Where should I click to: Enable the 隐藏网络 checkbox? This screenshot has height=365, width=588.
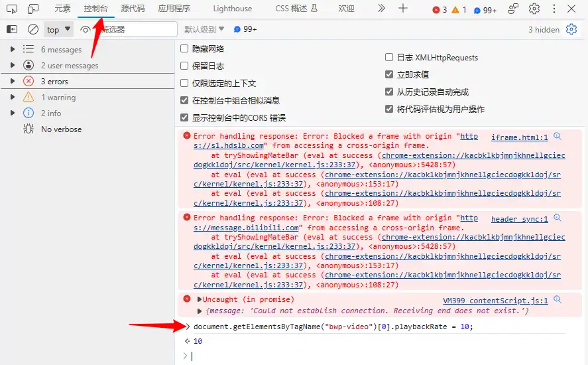(x=185, y=48)
